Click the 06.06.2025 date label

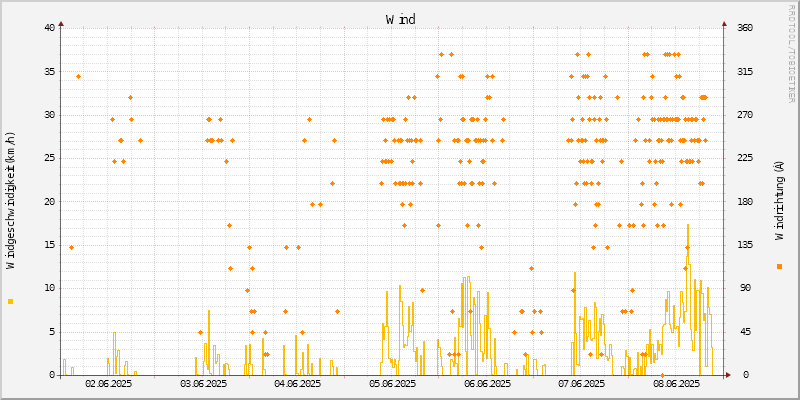coord(486,384)
